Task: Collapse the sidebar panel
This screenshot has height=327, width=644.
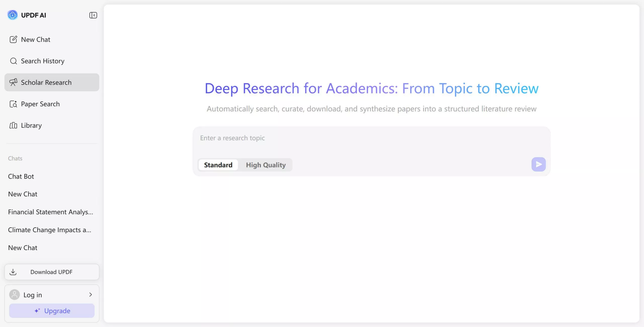Action: coord(93,15)
